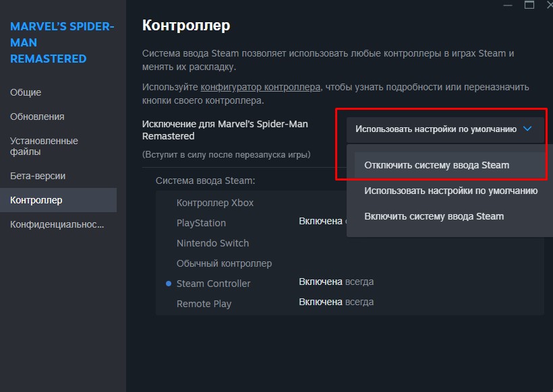Click the Обычный контроллер row

[x=224, y=263]
